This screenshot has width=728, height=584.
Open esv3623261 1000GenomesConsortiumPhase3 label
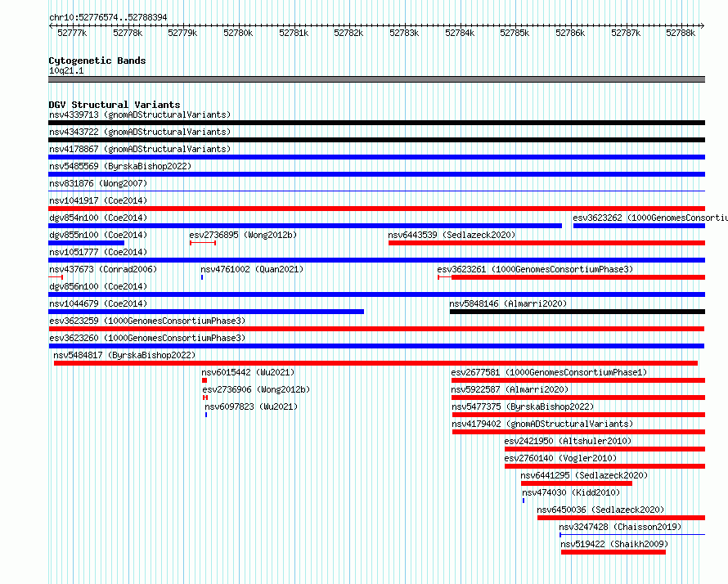coord(535,269)
